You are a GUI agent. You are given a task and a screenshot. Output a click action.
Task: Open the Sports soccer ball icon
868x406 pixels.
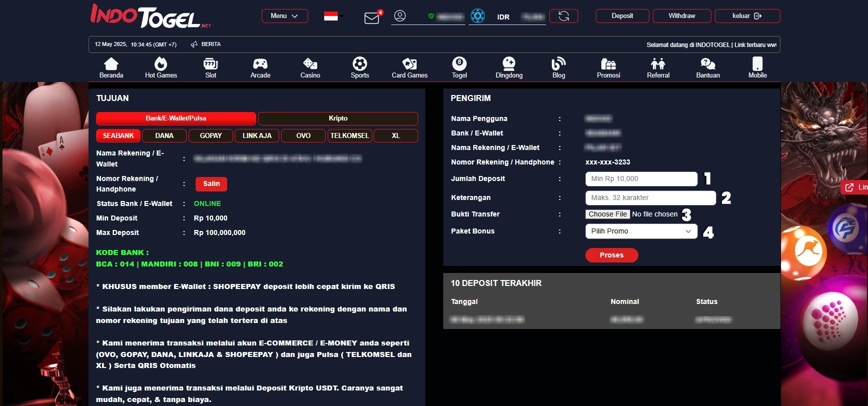tap(360, 63)
